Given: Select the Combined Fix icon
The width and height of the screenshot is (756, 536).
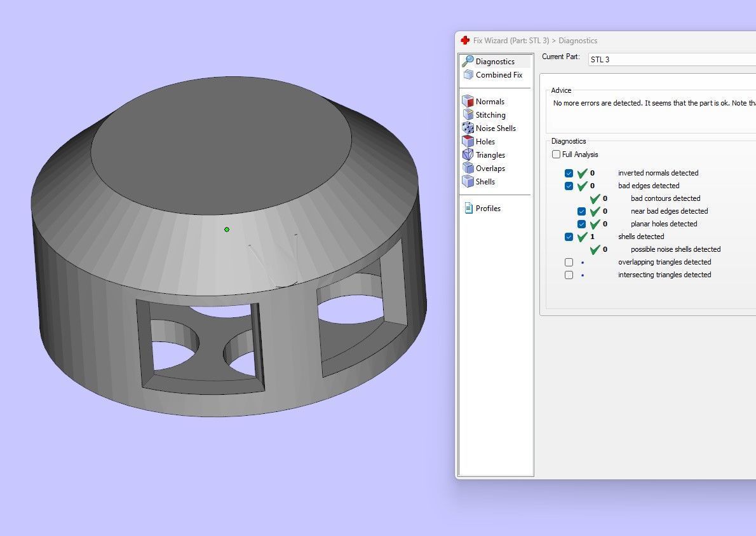Looking at the screenshot, I should point(468,75).
